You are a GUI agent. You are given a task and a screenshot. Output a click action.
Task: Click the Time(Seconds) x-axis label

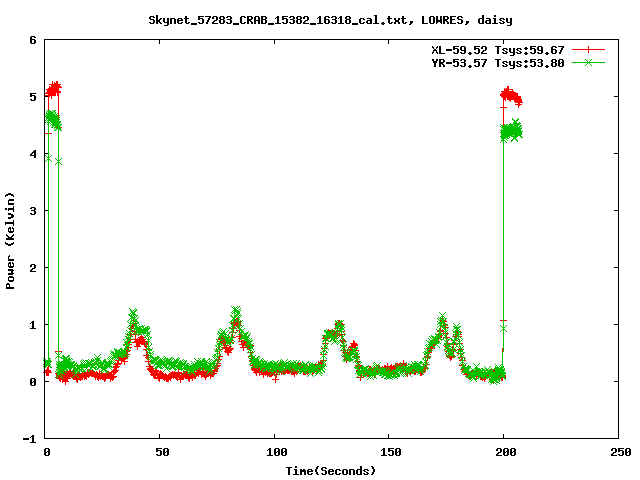pos(331,470)
